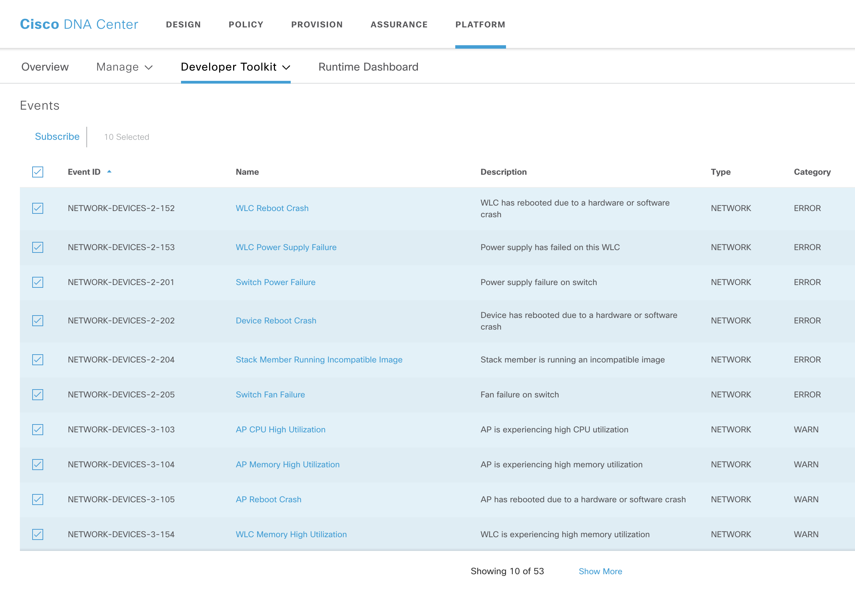Open the AP CPU High Utilization event
Screen dimensions: 855x616
pyautogui.click(x=280, y=430)
